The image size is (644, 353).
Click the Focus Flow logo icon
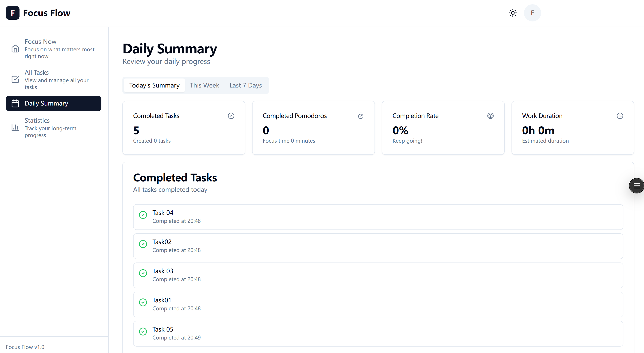pyautogui.click(x=12, y=13)
